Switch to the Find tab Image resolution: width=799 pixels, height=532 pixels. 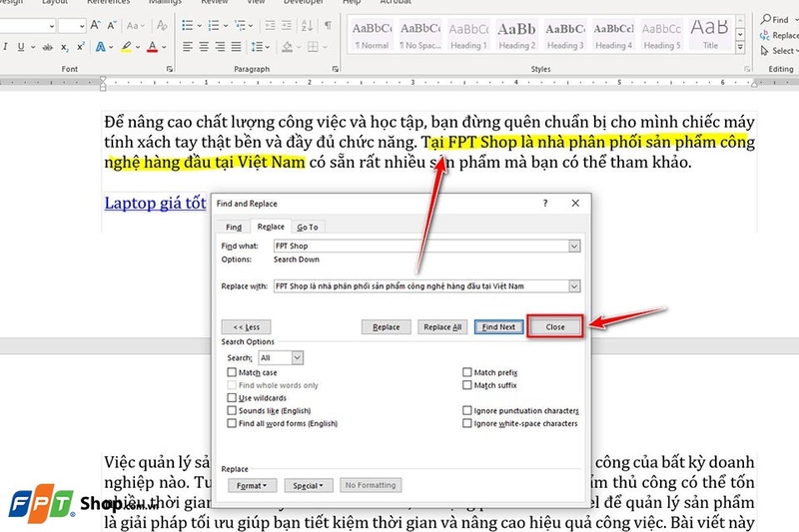point(234,227)
